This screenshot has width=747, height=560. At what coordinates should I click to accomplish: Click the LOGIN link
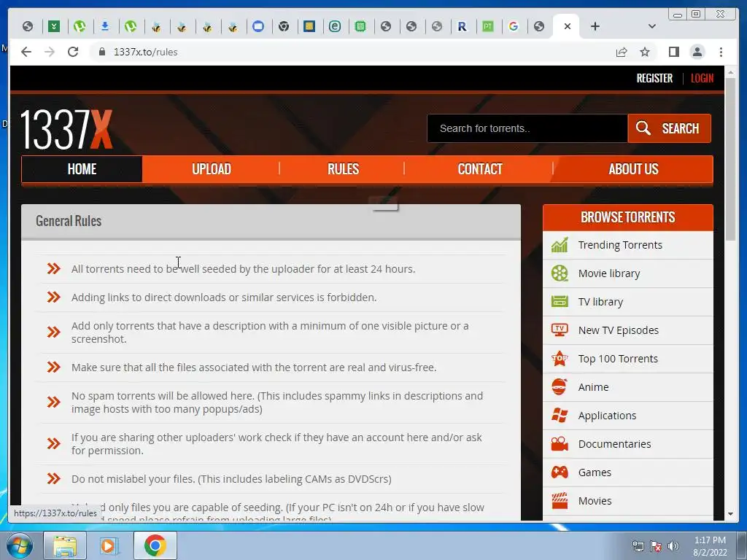click(703, 78)
